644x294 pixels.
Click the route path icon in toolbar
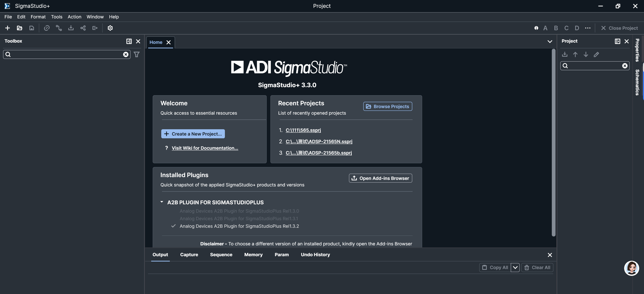pyautogui.click(x=59, y=28)
